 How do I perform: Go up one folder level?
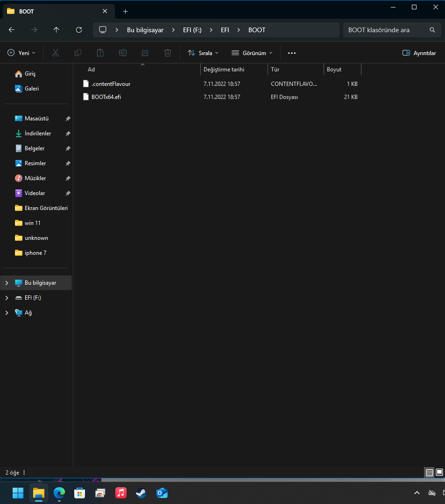tap(57, 30)
